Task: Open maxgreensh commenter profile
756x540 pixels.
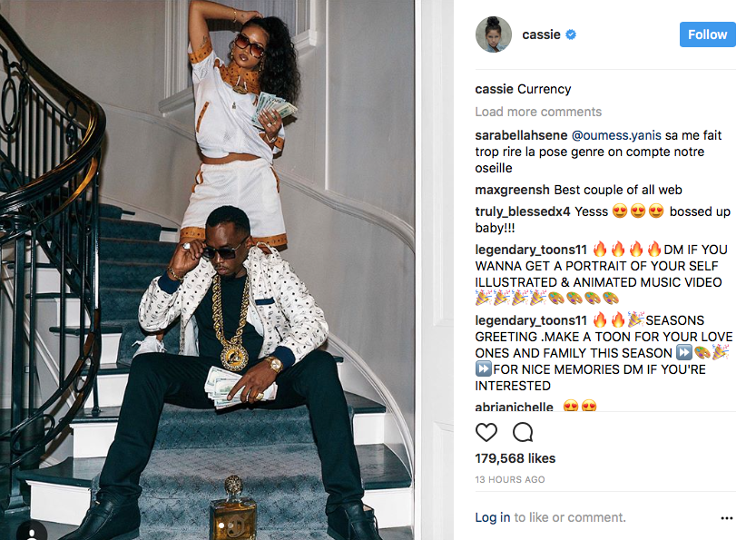Action: pos(512,190)
